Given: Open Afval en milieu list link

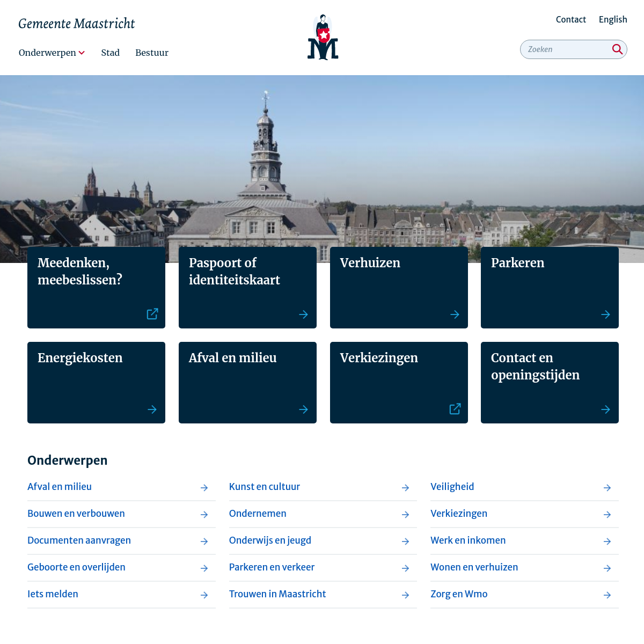Looking at the screenshot, I should pyautogui.click(x=60, y=487).
